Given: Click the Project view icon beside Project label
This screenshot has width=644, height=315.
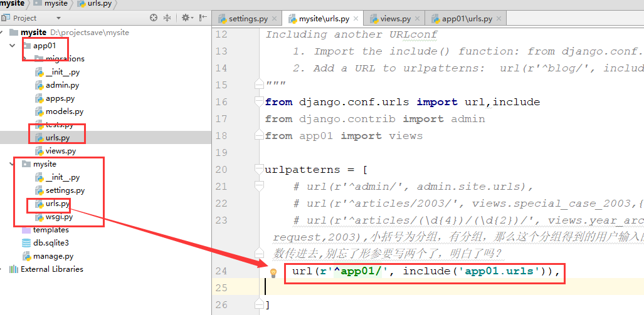Looking at the screenshot, I should 6,18.
